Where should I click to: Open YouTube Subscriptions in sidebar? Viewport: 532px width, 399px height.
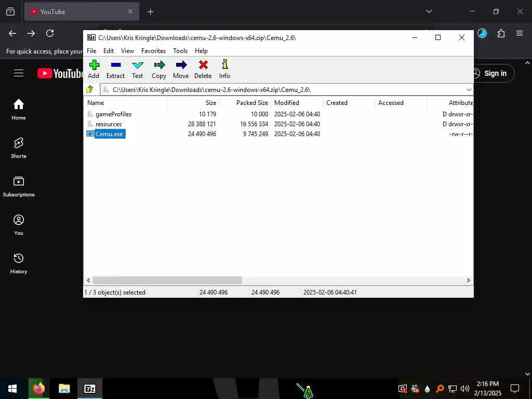(x=19, y=187)
